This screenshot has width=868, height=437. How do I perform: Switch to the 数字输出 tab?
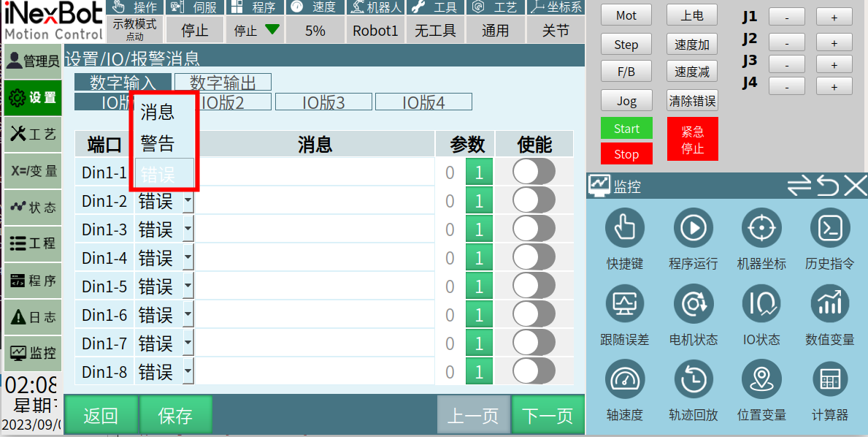[223, 83]
